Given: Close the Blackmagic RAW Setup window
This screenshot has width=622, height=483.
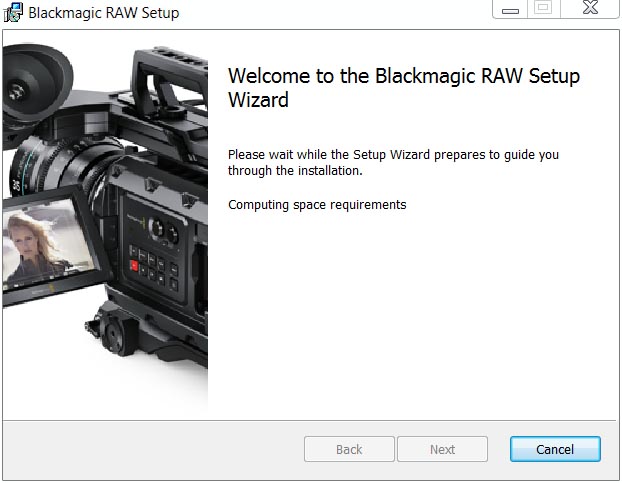Looking at the screenshot, I should [590, 9].
